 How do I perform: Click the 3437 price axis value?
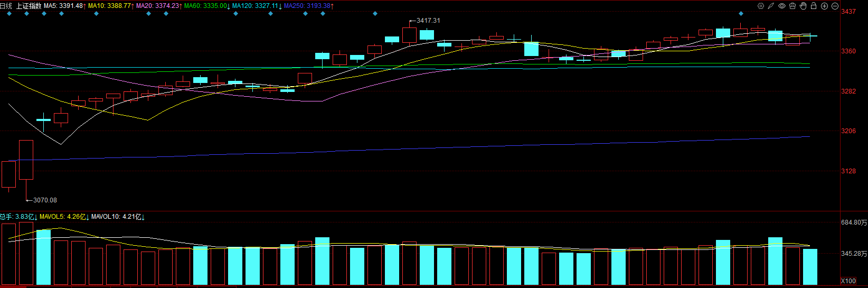pyautogui.click(x=848, y=12)
